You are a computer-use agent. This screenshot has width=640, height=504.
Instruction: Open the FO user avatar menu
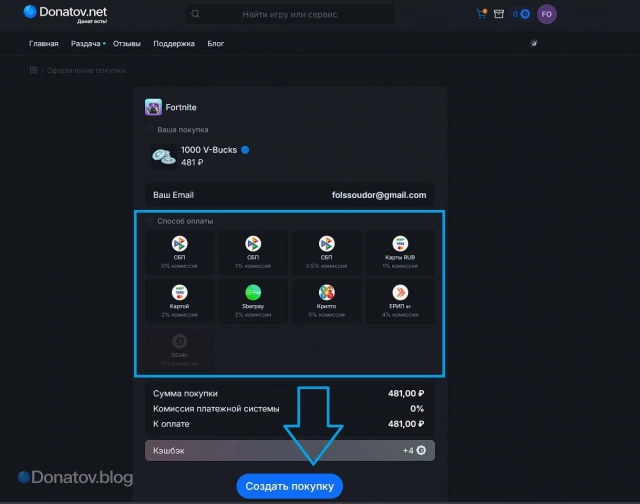coord(547,14)
